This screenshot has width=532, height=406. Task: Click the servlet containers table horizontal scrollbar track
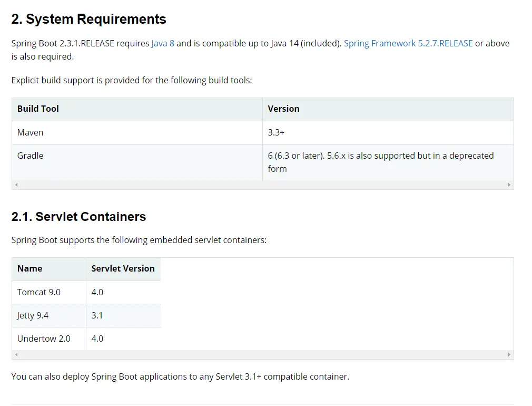click(263, 355)
